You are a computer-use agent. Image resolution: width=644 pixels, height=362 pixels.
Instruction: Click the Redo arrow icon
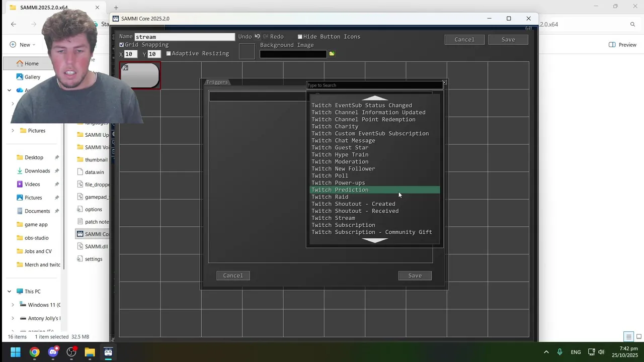click(x=265, y=37)
